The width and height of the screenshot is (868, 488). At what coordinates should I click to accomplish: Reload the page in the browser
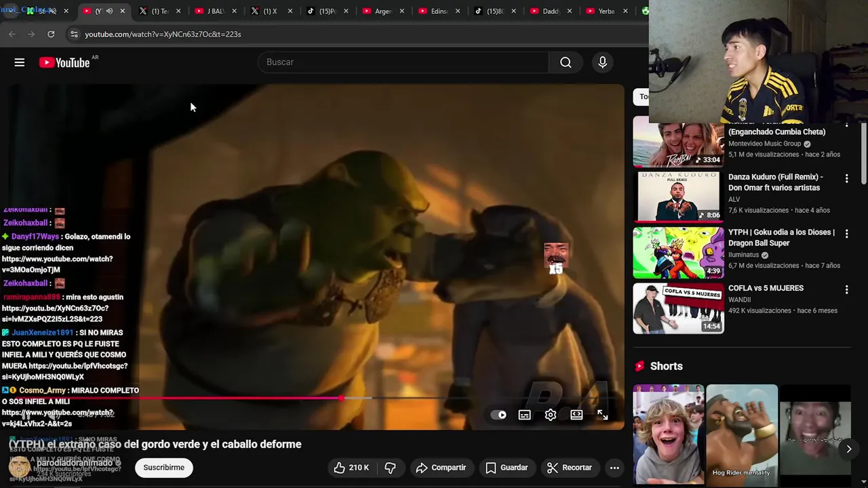51,34
